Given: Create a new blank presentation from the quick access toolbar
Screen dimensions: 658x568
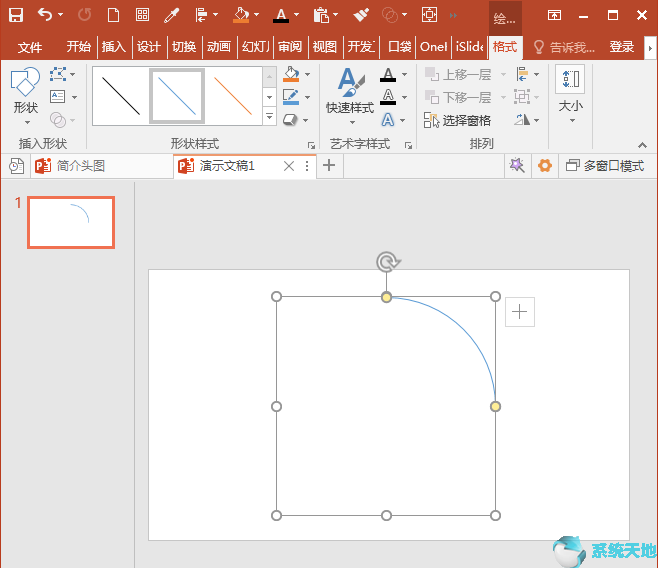Looking at the screenshot, I should coord(113,15).
